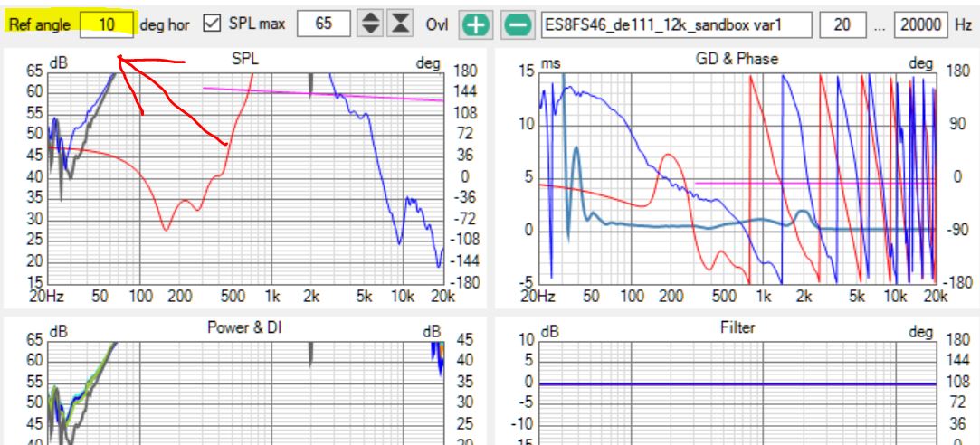Screen dimensions: 980x445
Task: Click the GD & Phase chart title
Action: pos(737,59)
